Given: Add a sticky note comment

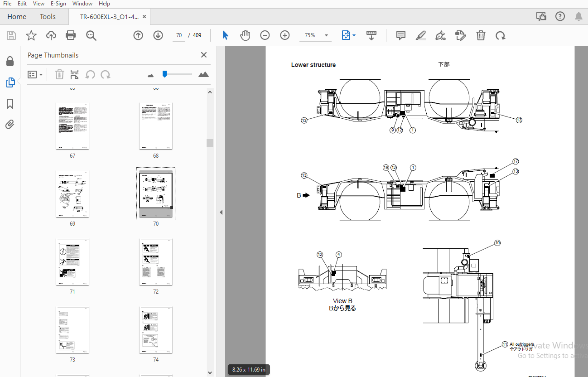Looking at the screenshot, I should coord(401,35).
